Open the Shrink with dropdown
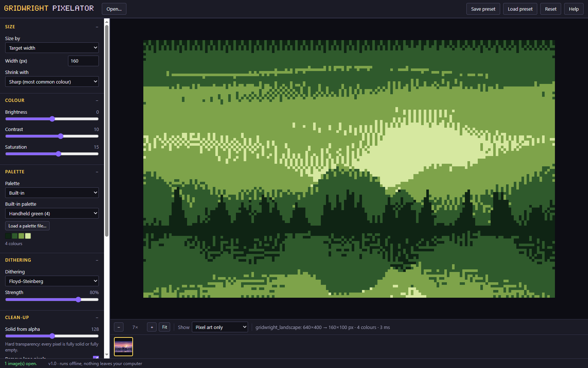588x368 pixels. click(52, 82)
